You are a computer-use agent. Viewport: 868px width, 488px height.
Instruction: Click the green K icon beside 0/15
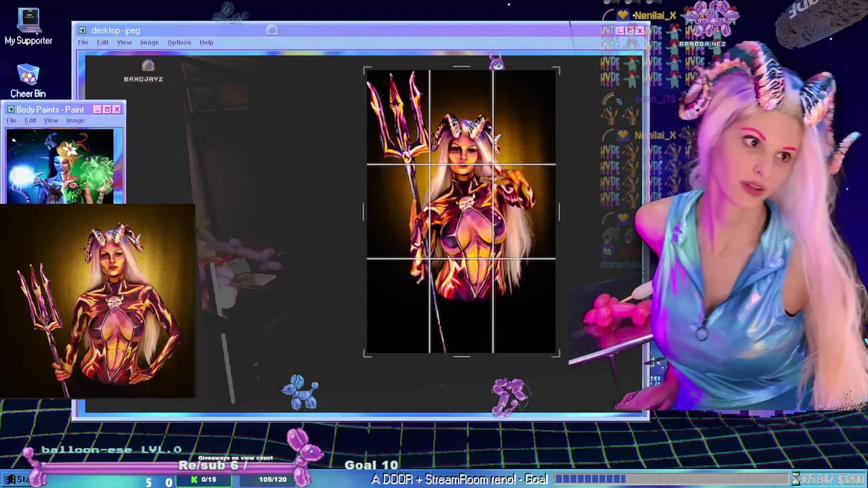pyautogui.click(x=194, y=479)
